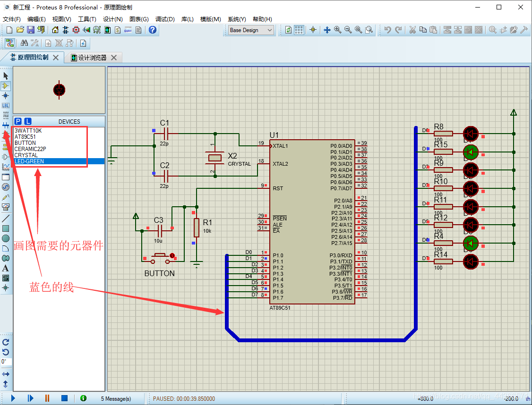This screenshot has width=532, height=405.
Task: Click the zoom in magnifier icon
Action: [337, 30]
